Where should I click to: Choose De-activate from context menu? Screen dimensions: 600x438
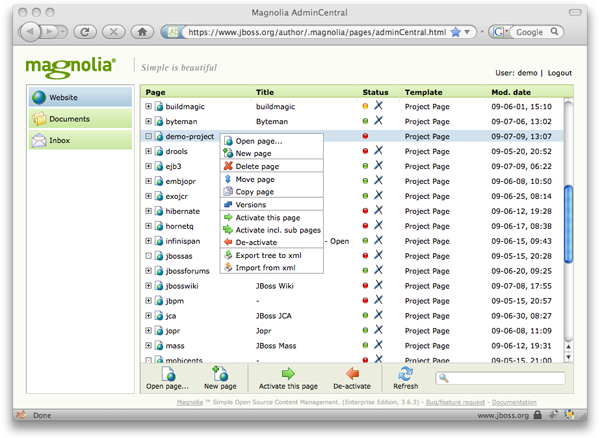click(x=272, y=242)
